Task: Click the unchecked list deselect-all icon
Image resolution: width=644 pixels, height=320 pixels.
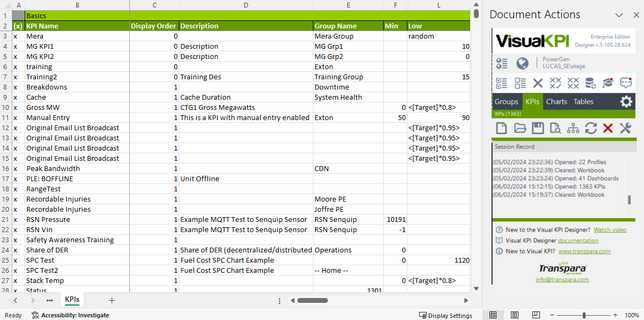Action: pos(519,83)
